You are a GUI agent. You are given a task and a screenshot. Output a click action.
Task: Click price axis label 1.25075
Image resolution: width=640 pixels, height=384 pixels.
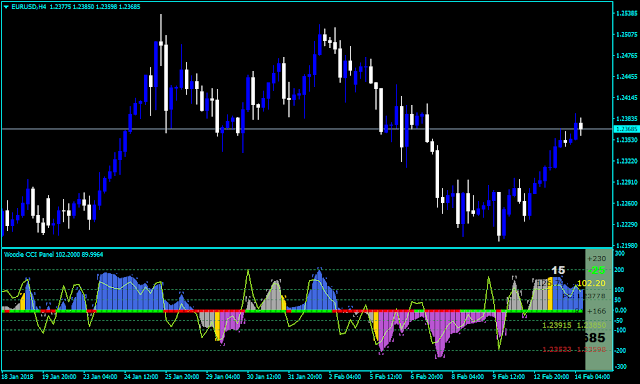tap(627, 35)
